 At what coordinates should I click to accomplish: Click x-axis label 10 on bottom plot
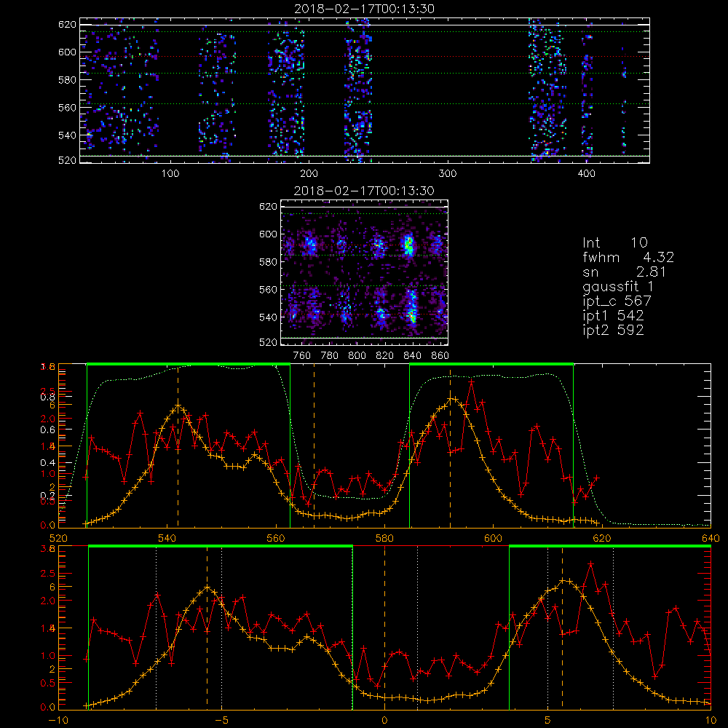click(711, 720)
